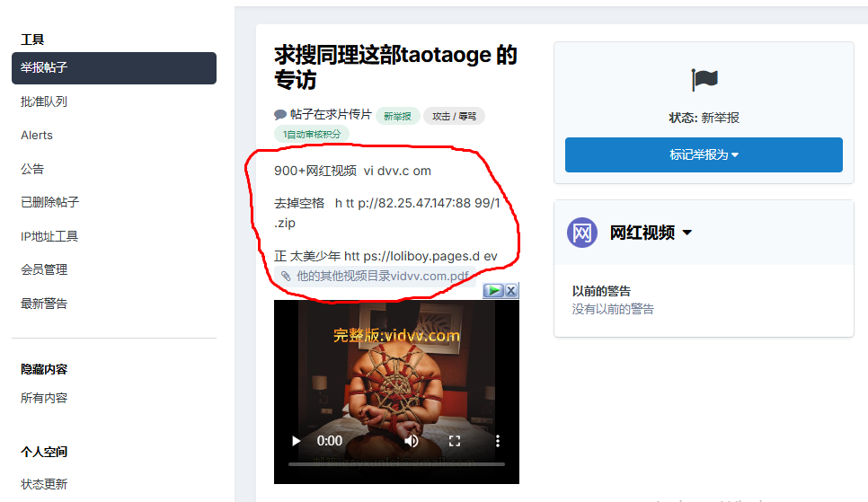The width and height of the screenshot is (868, 502).
Task: Click the flag icon above report status
Action: coord(704,80)
